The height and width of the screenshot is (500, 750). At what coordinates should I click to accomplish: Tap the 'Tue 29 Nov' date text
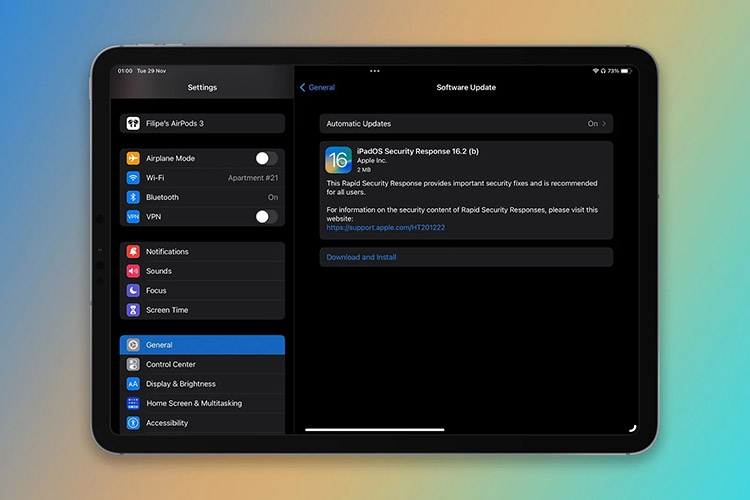tap(151, 71)
